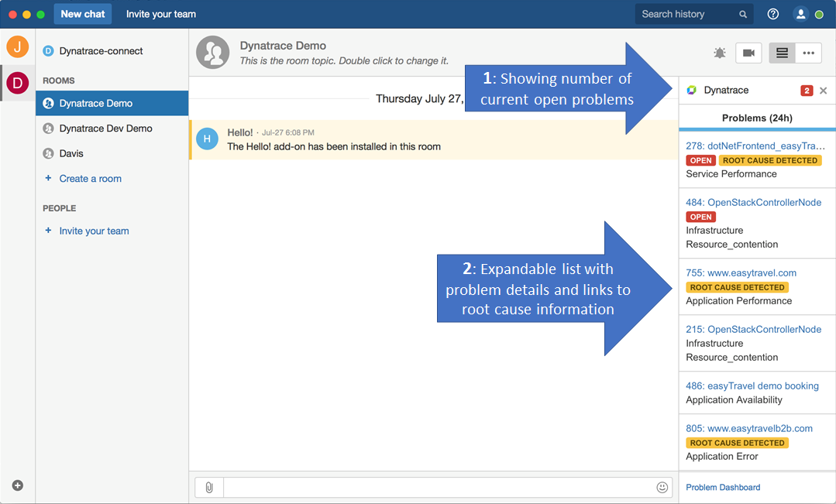This screenshot has height=504, width=836.
Task: Select the orange J account avatar
Action: pos(18,47)
